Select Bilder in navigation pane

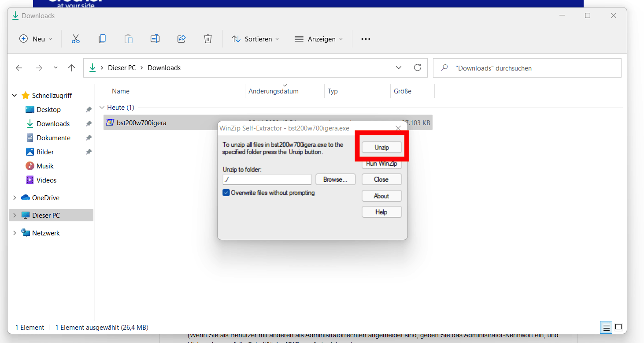[x=45, y=152]
